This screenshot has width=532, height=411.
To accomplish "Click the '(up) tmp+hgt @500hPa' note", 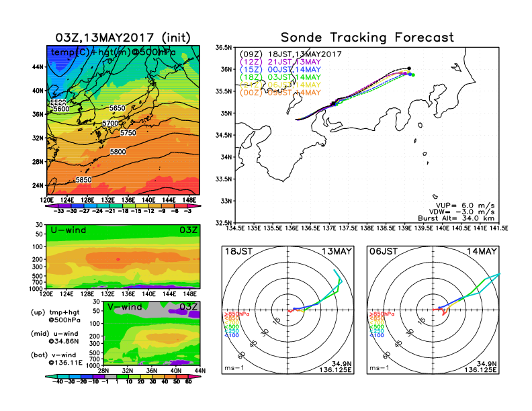I will 55,316.
